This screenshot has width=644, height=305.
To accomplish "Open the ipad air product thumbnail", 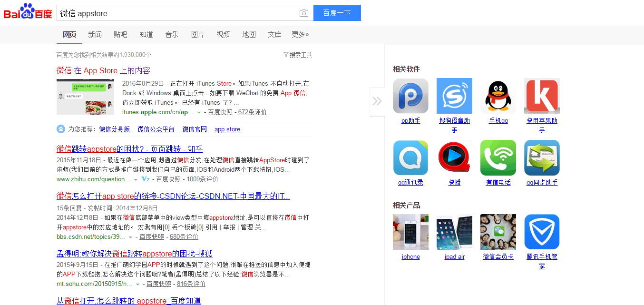I will (x=454, y=232).
